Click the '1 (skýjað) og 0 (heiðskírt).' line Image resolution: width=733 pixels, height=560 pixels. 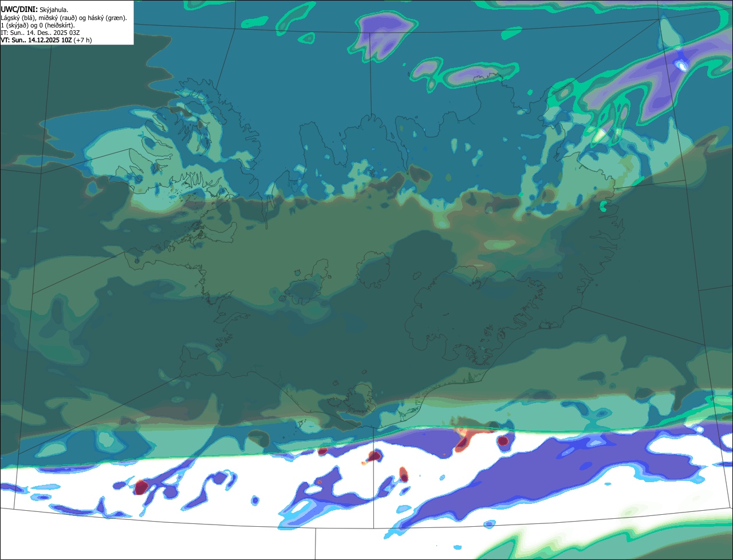pyautogui.click(x=37, y=25)
